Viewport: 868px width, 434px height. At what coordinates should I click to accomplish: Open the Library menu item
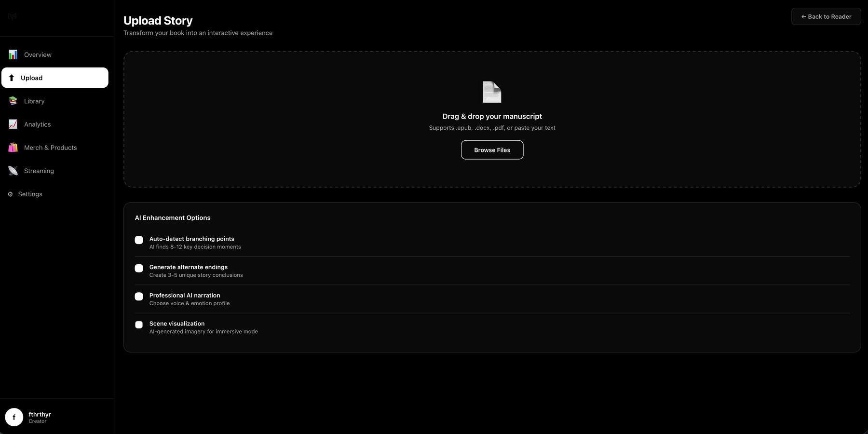[x=34, y=101]
